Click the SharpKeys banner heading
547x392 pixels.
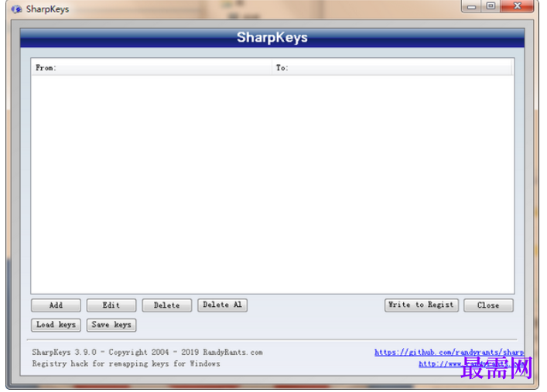click(x=272, y=37)
